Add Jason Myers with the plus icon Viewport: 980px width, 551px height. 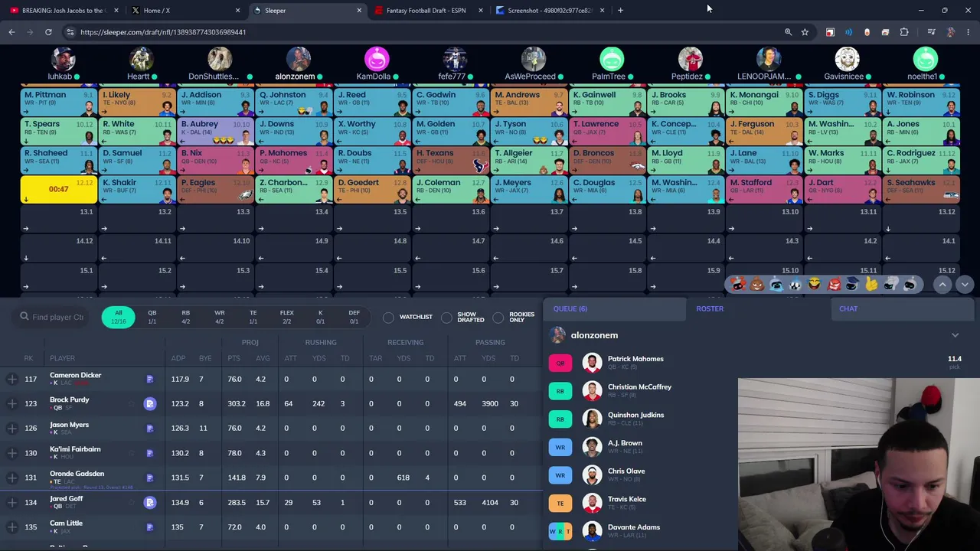point(12,428)
